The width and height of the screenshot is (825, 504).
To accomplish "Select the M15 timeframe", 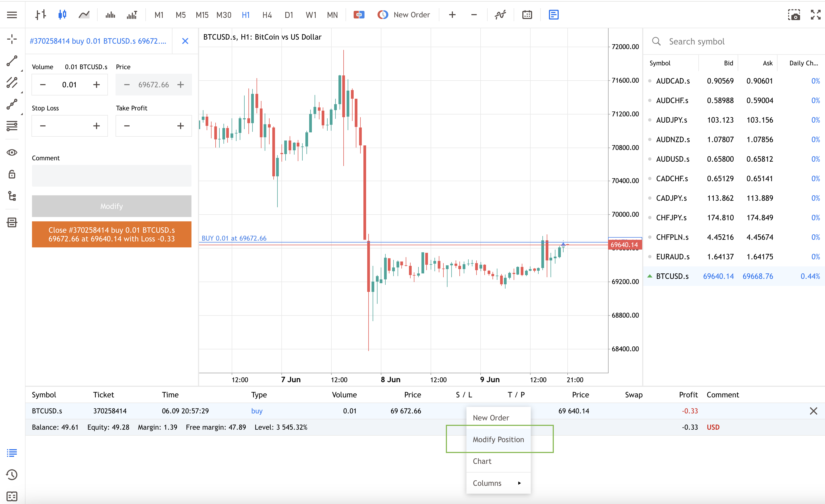I will point(202,15).
